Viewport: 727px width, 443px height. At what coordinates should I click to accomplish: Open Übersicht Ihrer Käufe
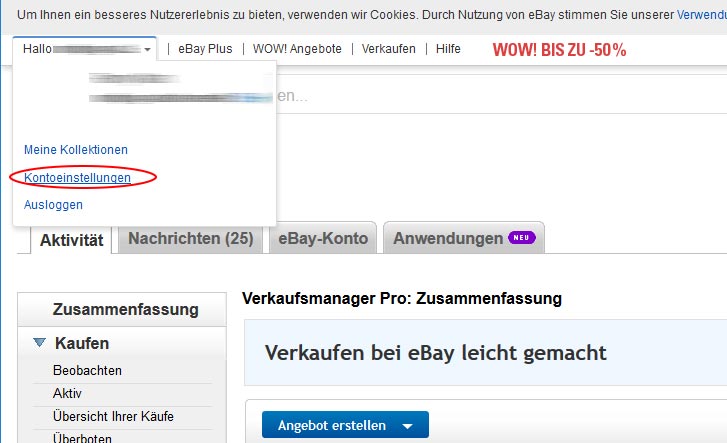tap(113, 416)
